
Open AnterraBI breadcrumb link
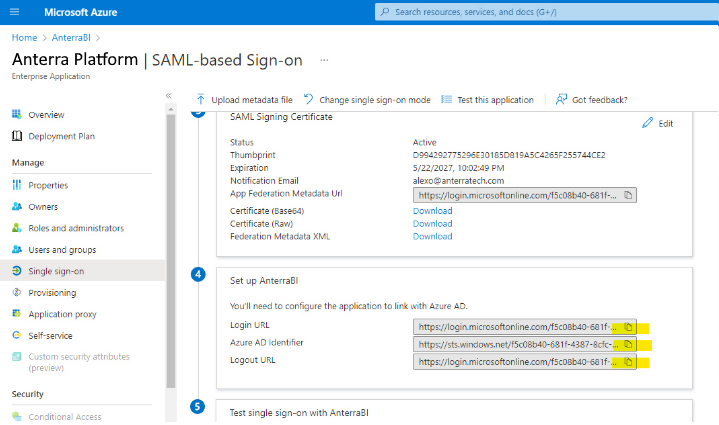coord(71,38)
